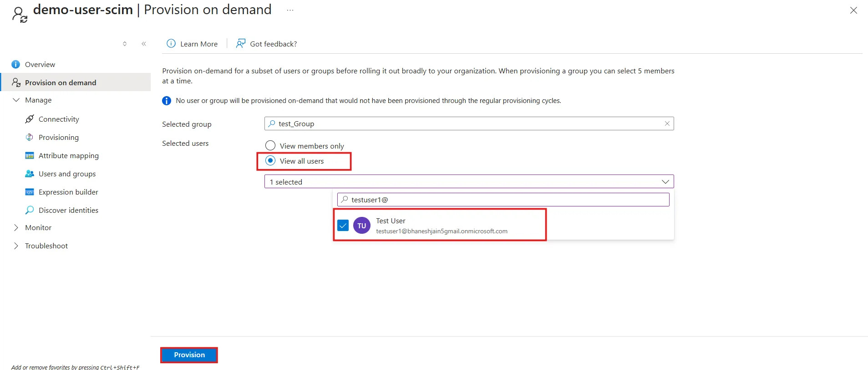Click the Expression builder code icon
Image resolution: width=868 pixels, height=370 pixels.
click(x=30, y=192)
